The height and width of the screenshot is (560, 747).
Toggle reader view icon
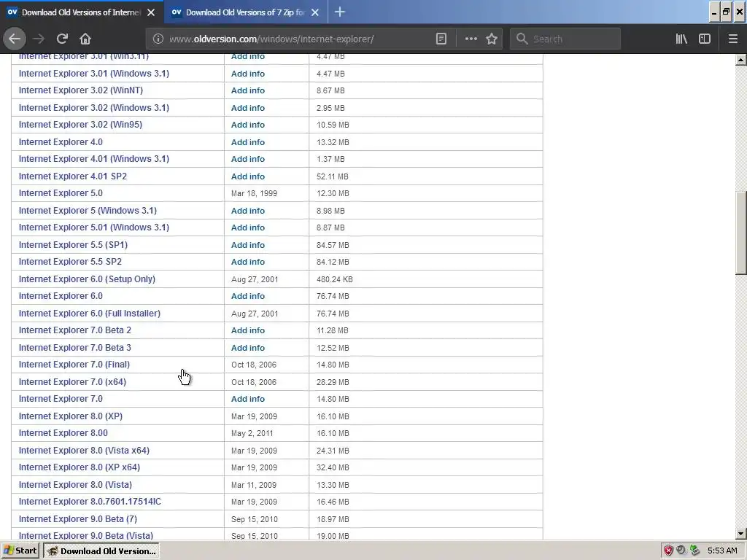pos(441,39)
